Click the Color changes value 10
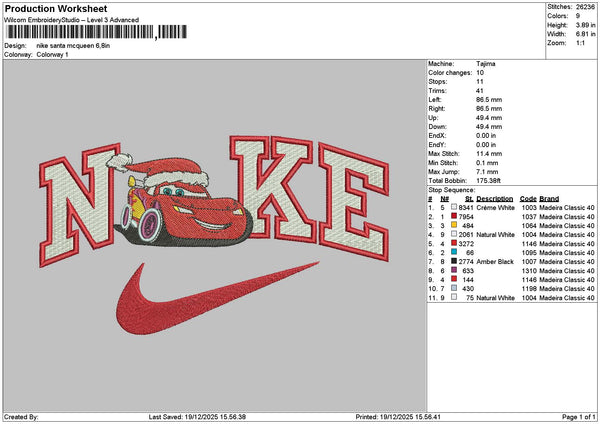The width and height of the screenshot is (600, 424). click(x=480, y=73)
